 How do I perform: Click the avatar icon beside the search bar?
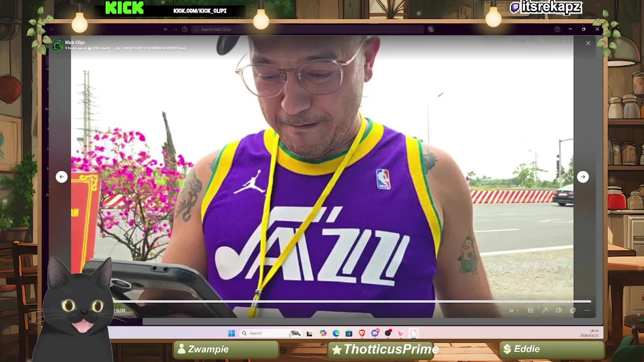(x=431, y=29)
